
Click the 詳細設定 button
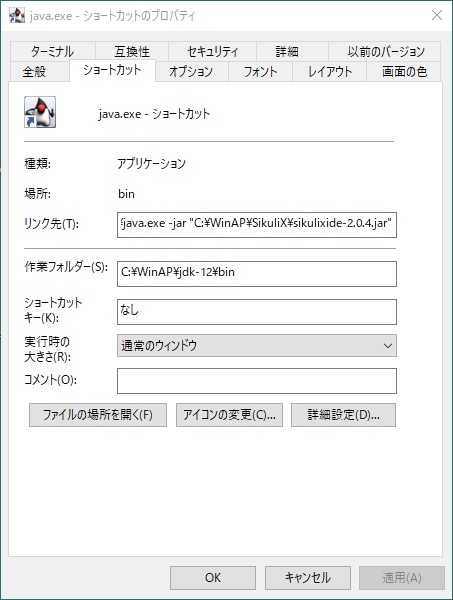pyautogui.click(x=343, y=415)
